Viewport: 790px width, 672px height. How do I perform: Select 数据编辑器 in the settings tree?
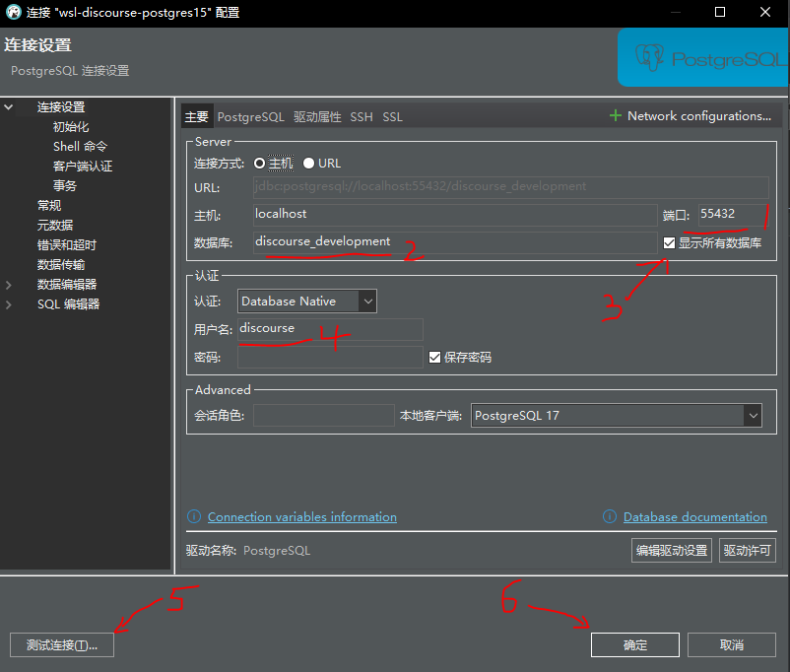(x=67, y=285)
